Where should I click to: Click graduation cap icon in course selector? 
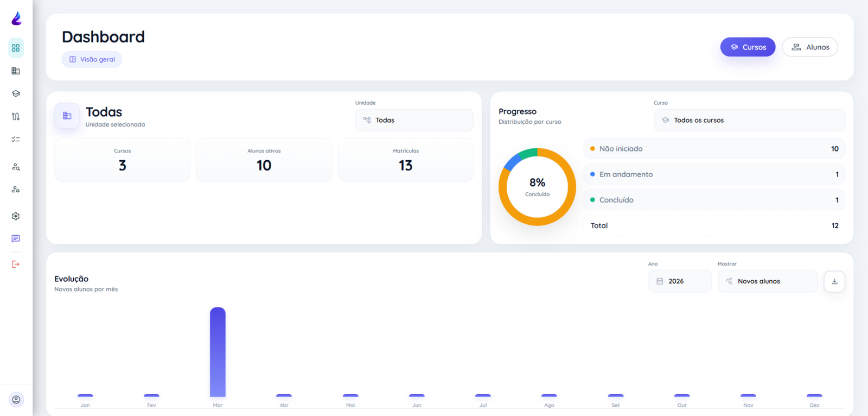pyautogui.click(x=665, y=120)
